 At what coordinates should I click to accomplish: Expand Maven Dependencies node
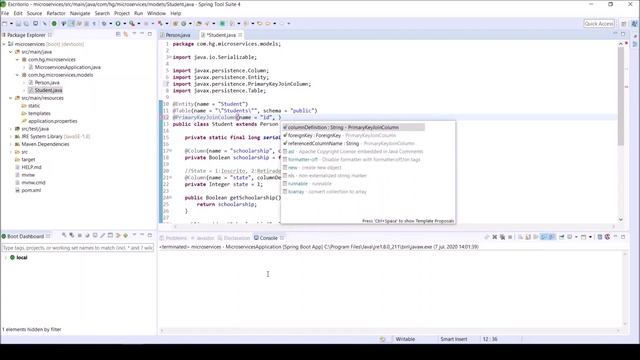(x=11, y=144)
